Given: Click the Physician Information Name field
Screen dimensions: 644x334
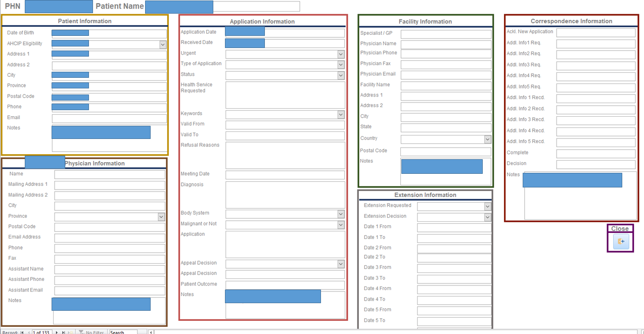Looking at the screenshot, I should [x=110, y=174].
